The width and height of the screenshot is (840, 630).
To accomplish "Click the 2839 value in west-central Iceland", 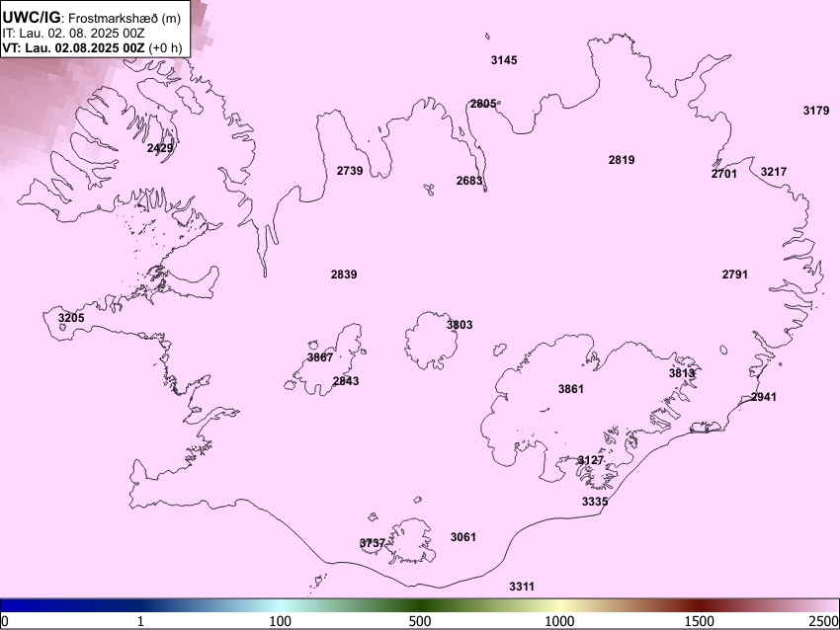I will coord(344,275).
